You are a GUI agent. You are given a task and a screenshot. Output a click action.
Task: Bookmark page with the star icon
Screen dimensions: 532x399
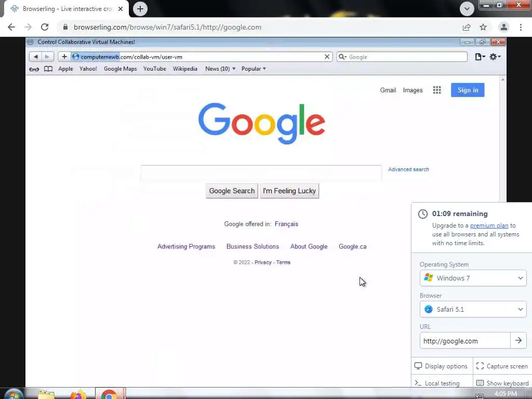(x=483, y=27)
